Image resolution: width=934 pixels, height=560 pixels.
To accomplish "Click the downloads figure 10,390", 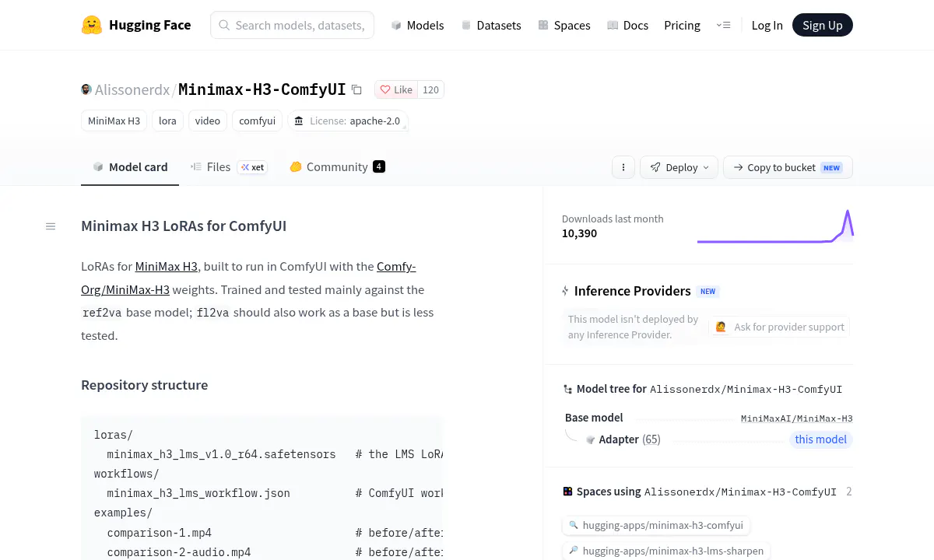I will (579, 233).
